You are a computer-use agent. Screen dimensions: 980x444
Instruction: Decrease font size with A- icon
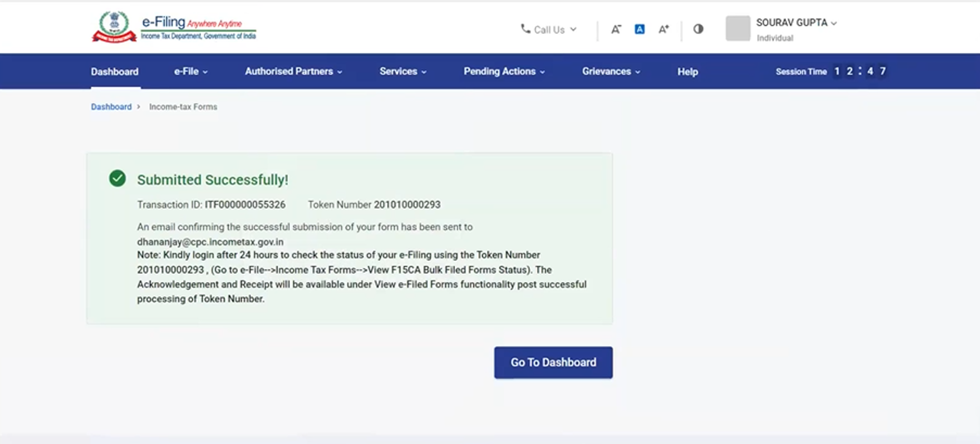(616, 29)
